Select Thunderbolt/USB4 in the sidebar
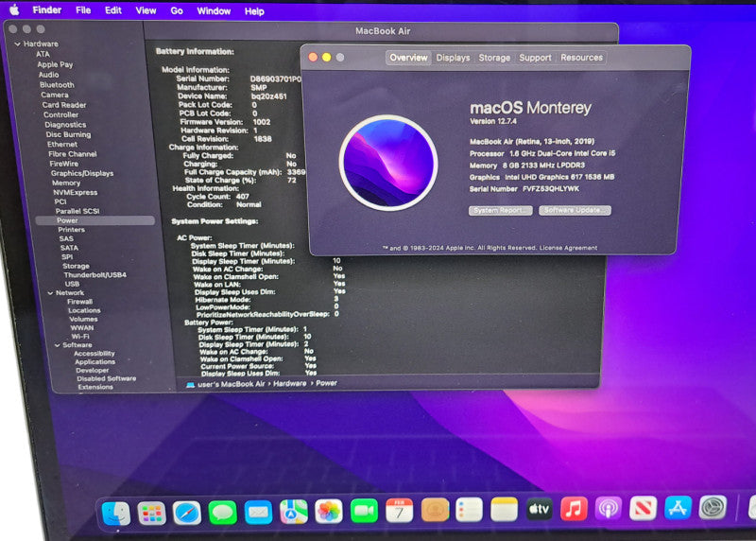Viewport: 756px width, 541px height. pyautogui.click(x=94, y=275)
